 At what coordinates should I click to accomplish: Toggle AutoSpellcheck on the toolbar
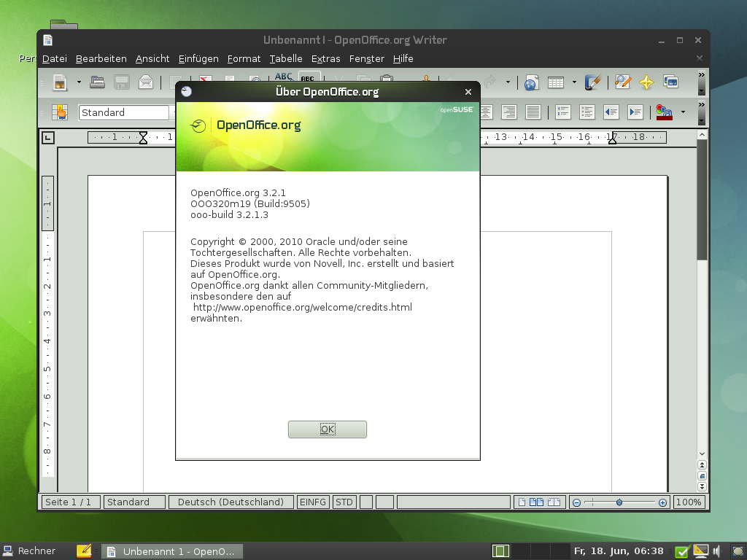coord(307,80)
